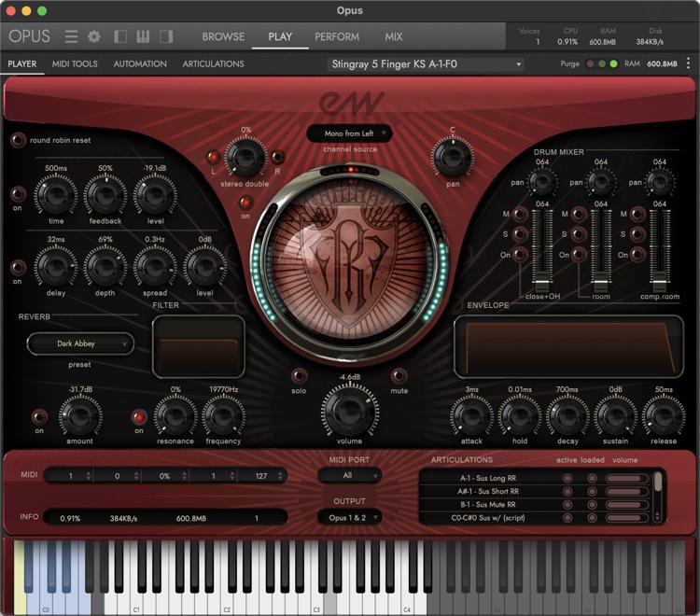The height and width of the screenshot is (616, 700).
Task: Toggle the right sidebar panel icon
Action: [x=166, y=37]
